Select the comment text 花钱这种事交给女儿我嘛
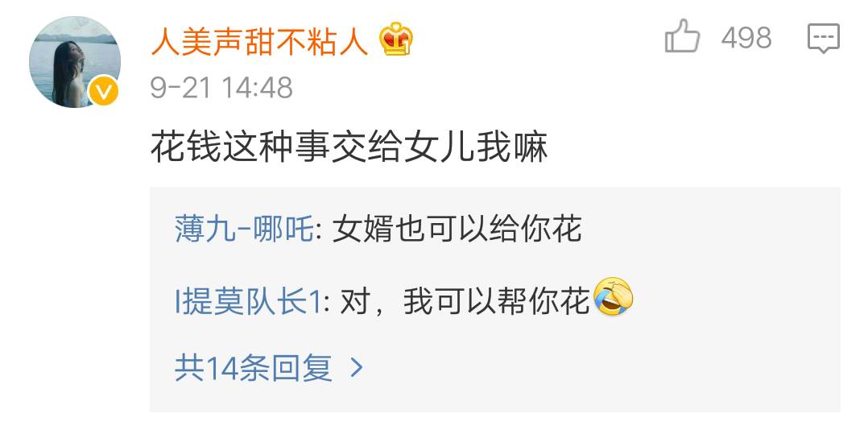The height and width of the screenshot is (426, 868). [349, 148]
